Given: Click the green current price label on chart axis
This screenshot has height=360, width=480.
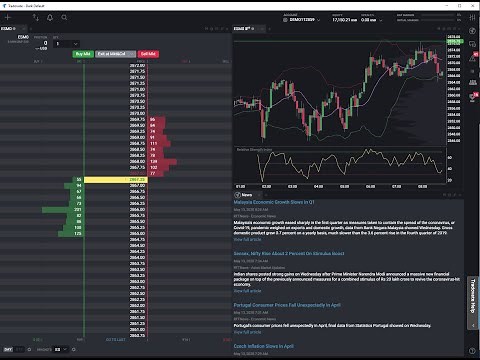Looking at the screenshot, I should point(454,41).
